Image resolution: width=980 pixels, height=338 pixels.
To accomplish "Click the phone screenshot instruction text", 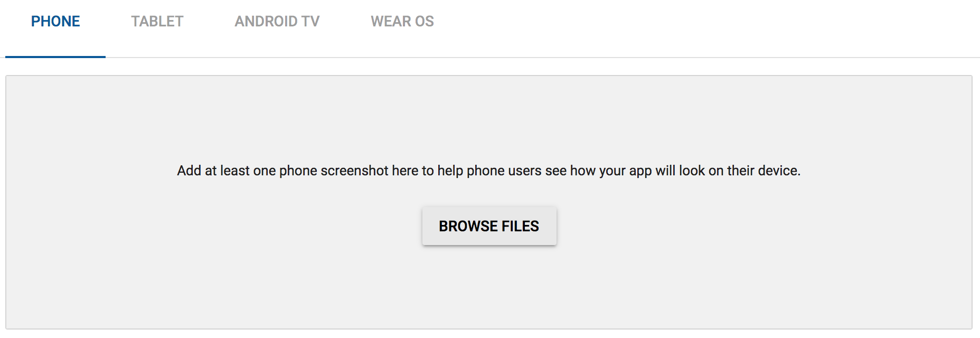I will (489, 171).
